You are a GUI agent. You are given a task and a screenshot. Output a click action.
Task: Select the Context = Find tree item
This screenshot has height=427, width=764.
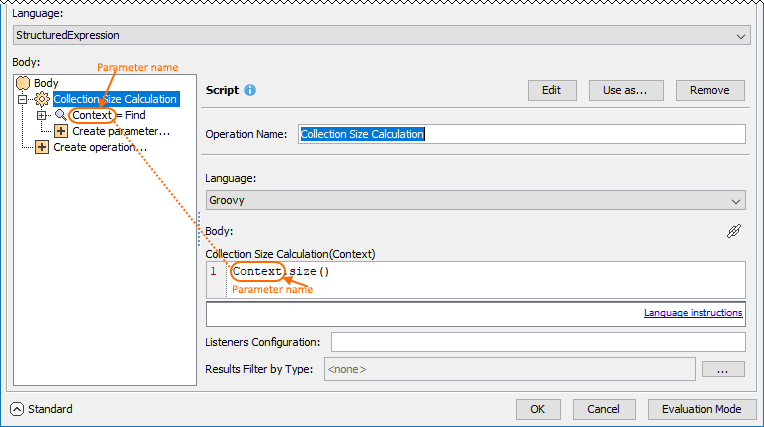pyautogui.click(x=109, y=115)
